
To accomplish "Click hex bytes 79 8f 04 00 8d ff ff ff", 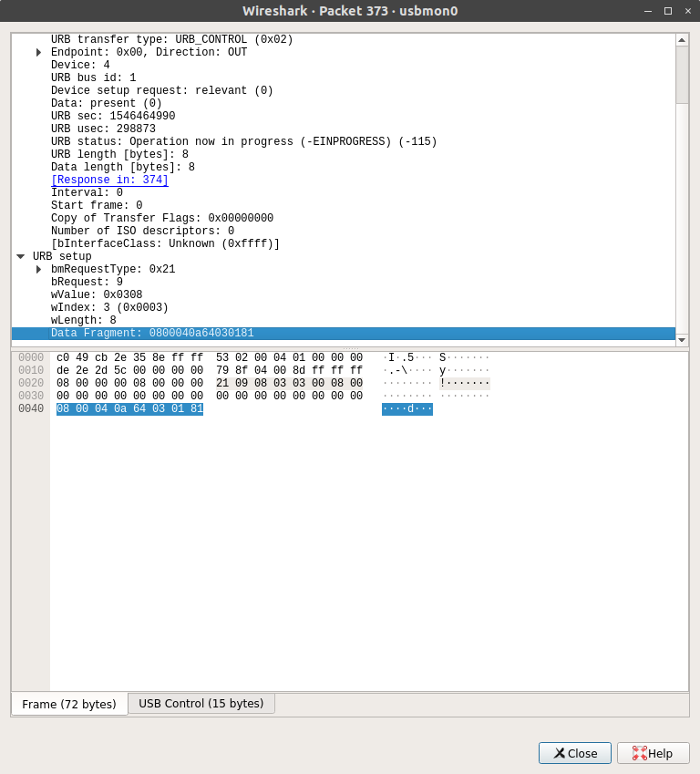I will tap(289, 370).
